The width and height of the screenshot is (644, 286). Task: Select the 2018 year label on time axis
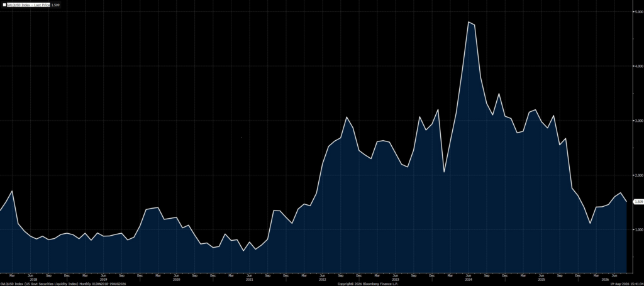pyautogui.click(x=34, y=279)
